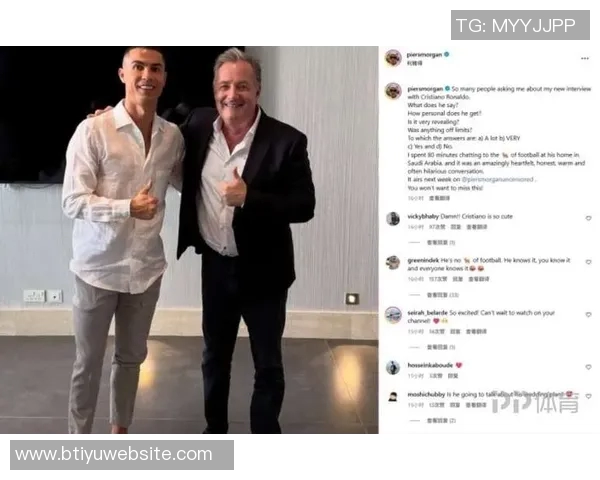This screenshot has height=480, width=600.
Task: Click the photo of the two men
Action: tap(189, 240)
